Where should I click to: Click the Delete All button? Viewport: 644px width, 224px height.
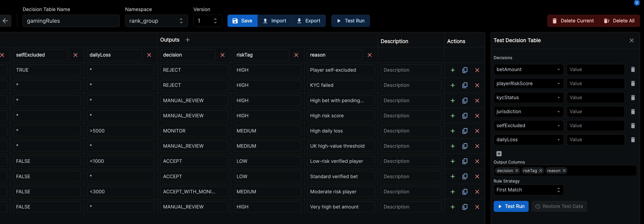point(619,21)
